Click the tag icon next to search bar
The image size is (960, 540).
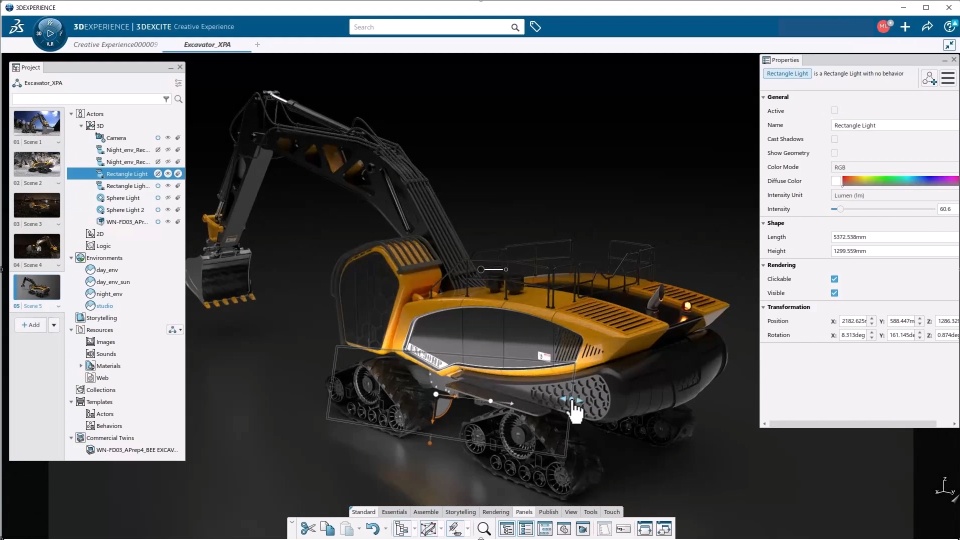click(x=536, y=27)
